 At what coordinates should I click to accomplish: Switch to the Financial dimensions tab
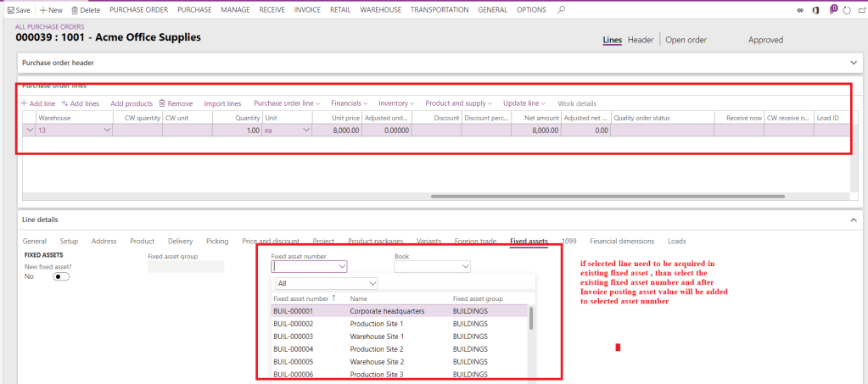(x=622, y=242)
